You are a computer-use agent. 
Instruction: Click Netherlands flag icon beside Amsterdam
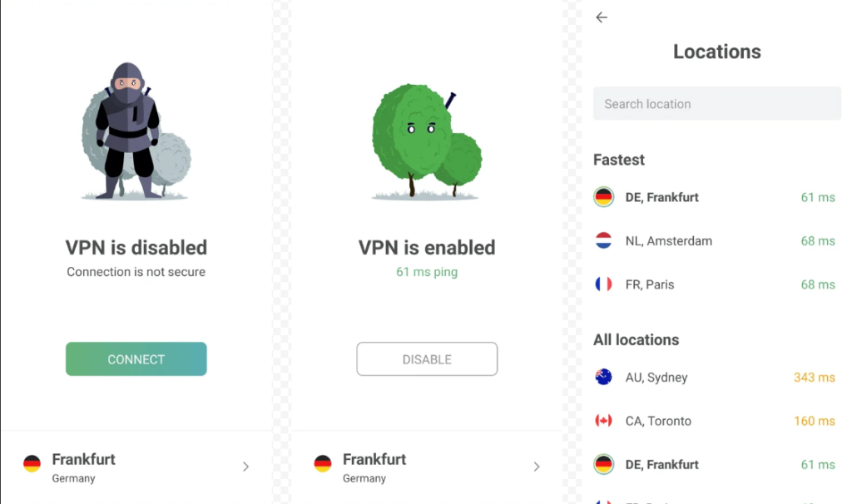click(x=604, y=241)
